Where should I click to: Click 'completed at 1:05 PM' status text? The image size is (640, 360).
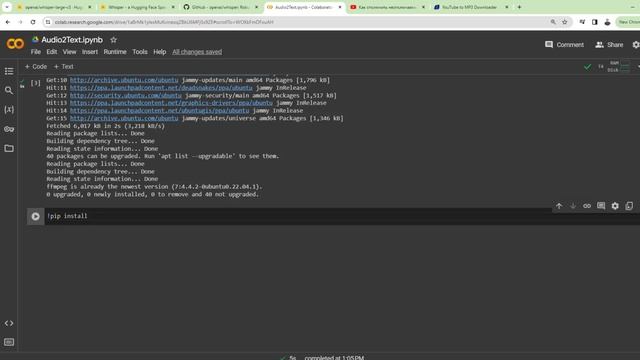pos(334,358)
